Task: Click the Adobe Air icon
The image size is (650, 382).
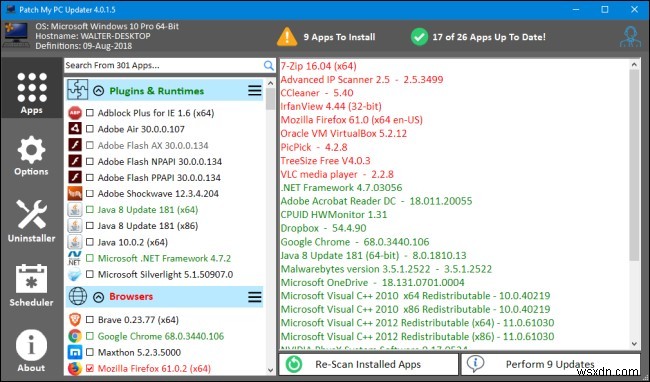Action: pos(75,129)
